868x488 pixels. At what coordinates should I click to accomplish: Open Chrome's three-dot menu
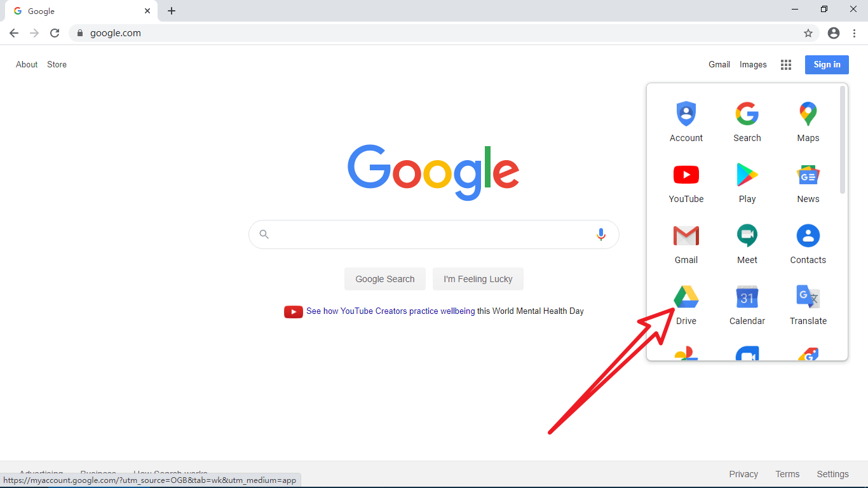855,33
